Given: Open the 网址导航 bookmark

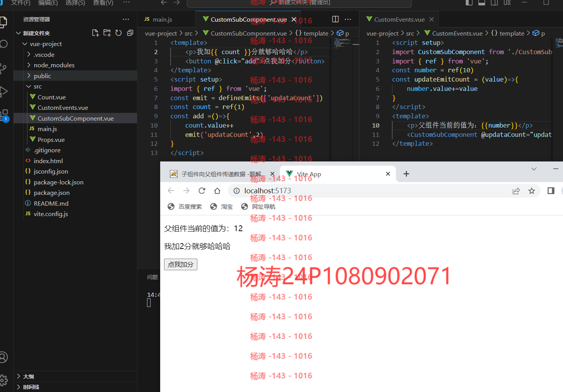Looking at the screenshot, I should click(258, 207).
